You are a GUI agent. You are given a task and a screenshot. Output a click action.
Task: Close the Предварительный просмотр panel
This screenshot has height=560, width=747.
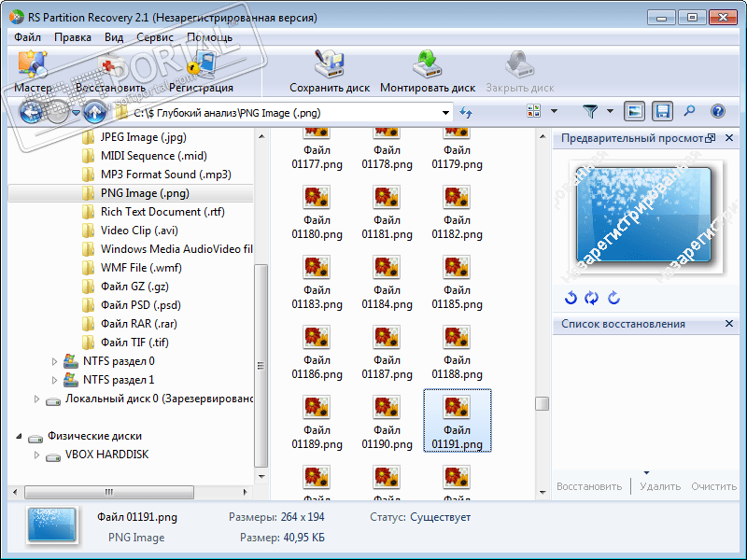729,138
